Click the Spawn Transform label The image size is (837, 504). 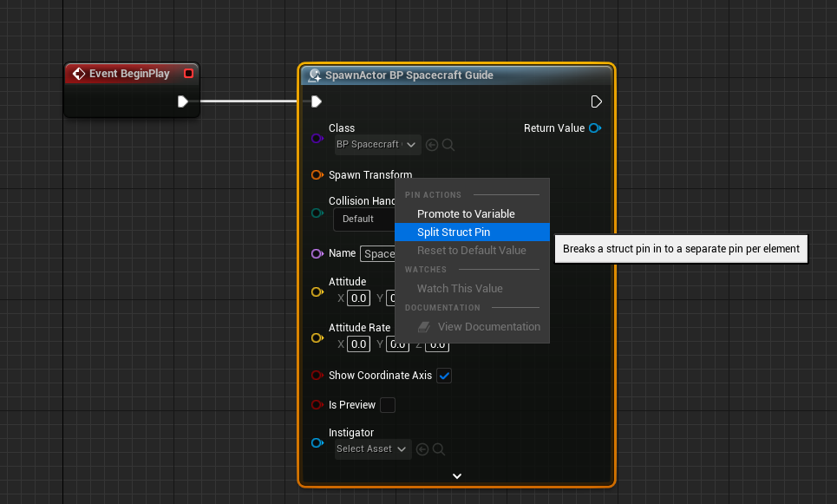click(370, 174)
